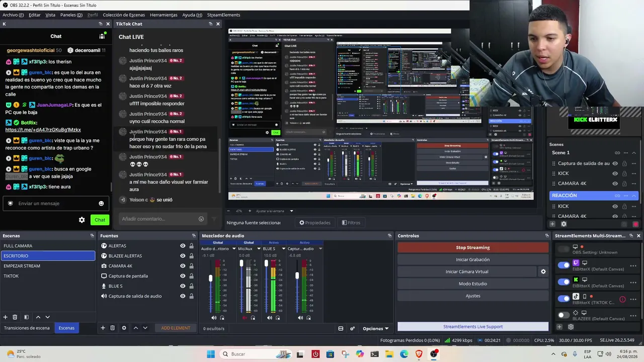644x362 pixels.
Task: Open Mic/Aux channel dropdown arrow
Action: pyautogui.click(x=259, y=248)
